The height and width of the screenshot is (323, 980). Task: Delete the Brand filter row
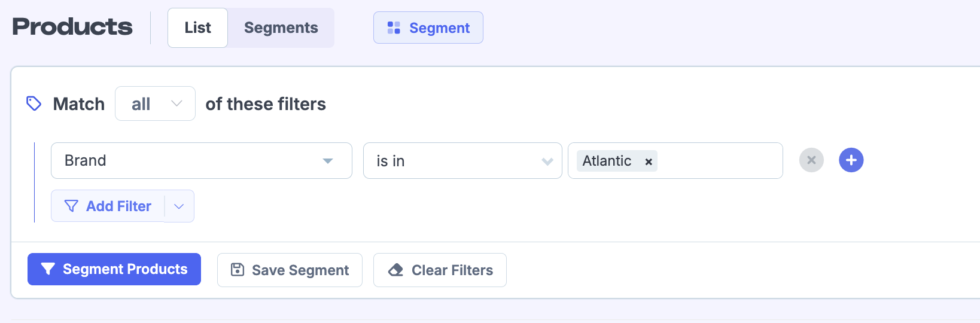tap(811, 160)
